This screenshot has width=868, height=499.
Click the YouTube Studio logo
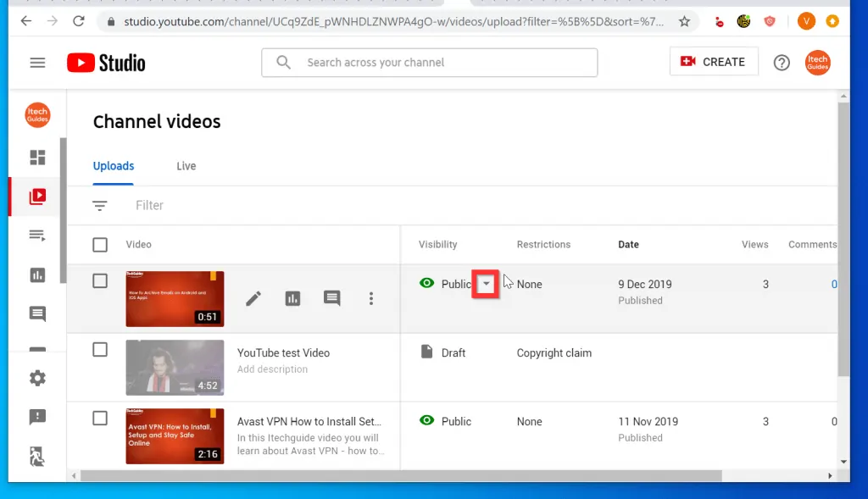[x=106, y=63]
